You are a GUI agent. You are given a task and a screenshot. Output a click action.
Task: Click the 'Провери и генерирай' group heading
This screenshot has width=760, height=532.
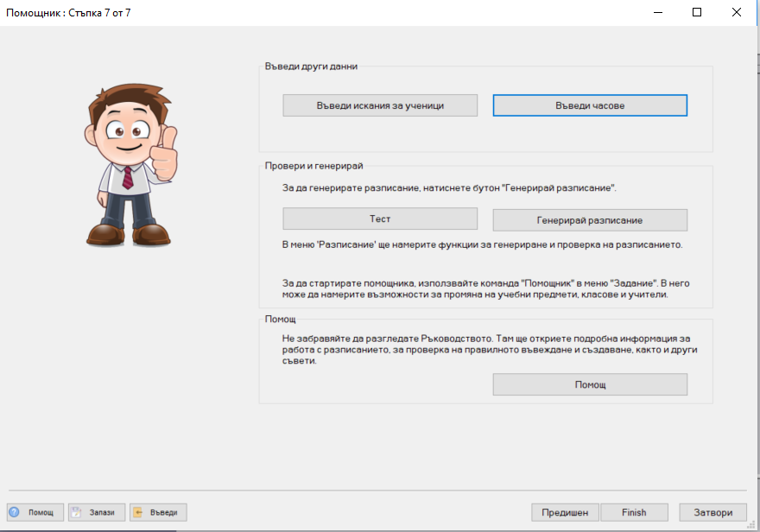tap(313, 166)
